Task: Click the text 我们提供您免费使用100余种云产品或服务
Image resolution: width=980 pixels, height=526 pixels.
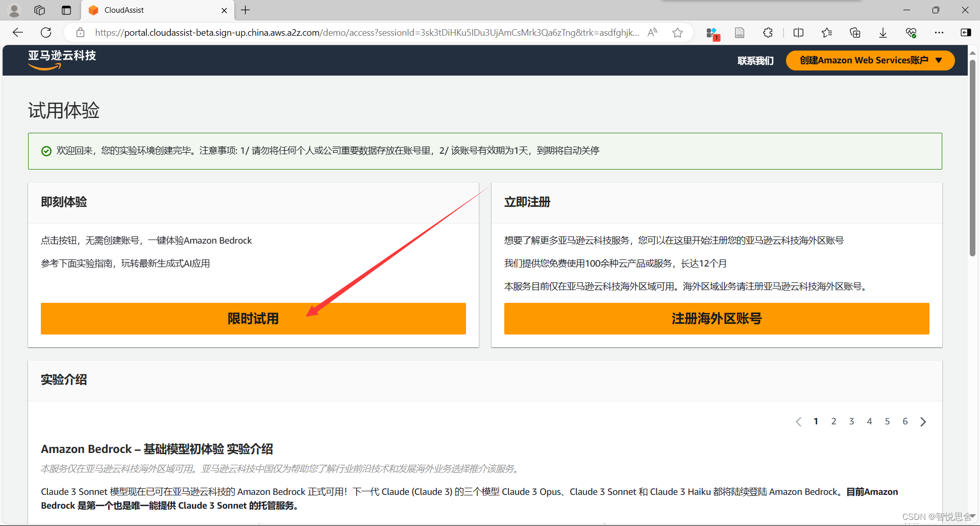Action: point(588,264)
